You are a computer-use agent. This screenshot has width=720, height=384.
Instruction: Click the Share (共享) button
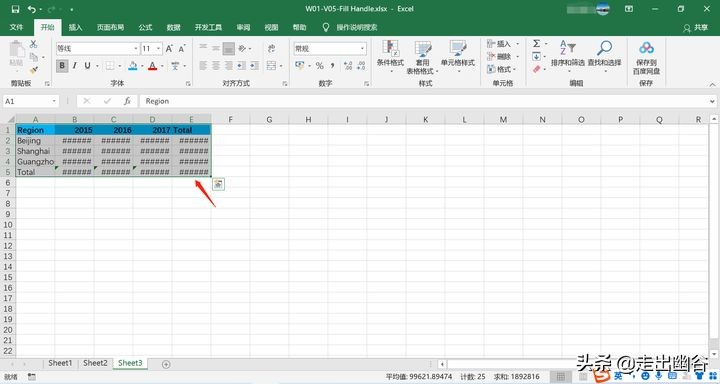point(696,28)
